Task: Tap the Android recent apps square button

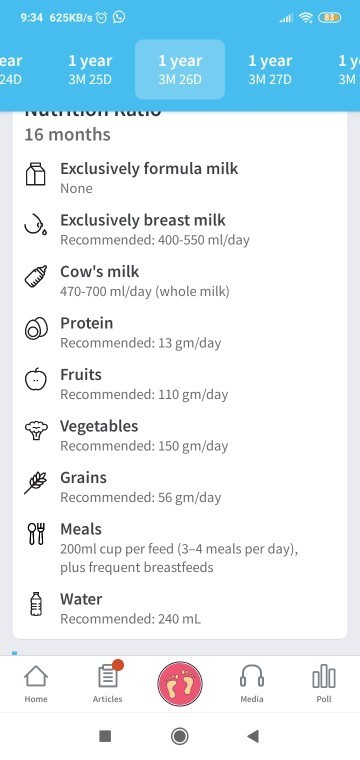Action: 105,736
